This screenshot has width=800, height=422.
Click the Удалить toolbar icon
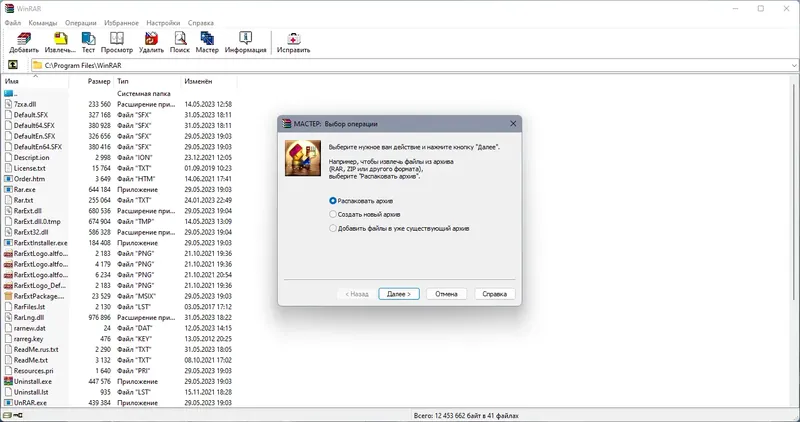(x=152, y=39)
